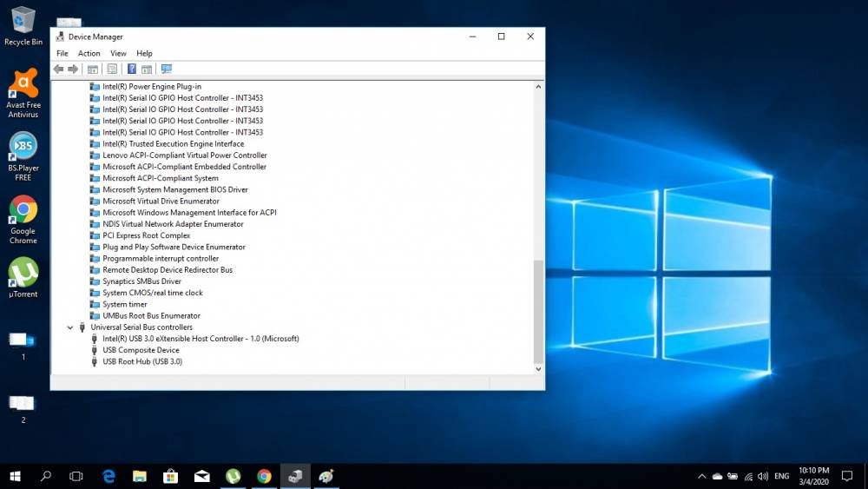
Task: Select the µTorrent desktop shortcut
Action: (23, 277)
